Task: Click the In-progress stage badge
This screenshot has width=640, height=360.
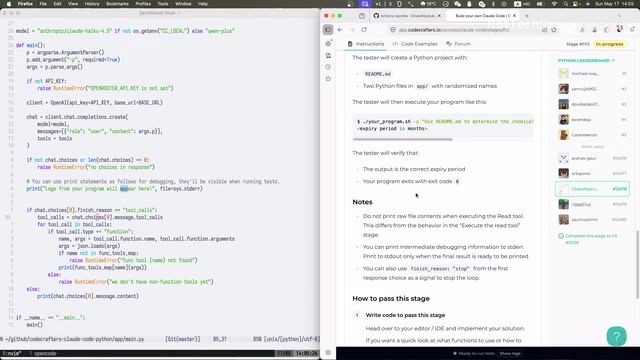Action: [x=609, y=44]
